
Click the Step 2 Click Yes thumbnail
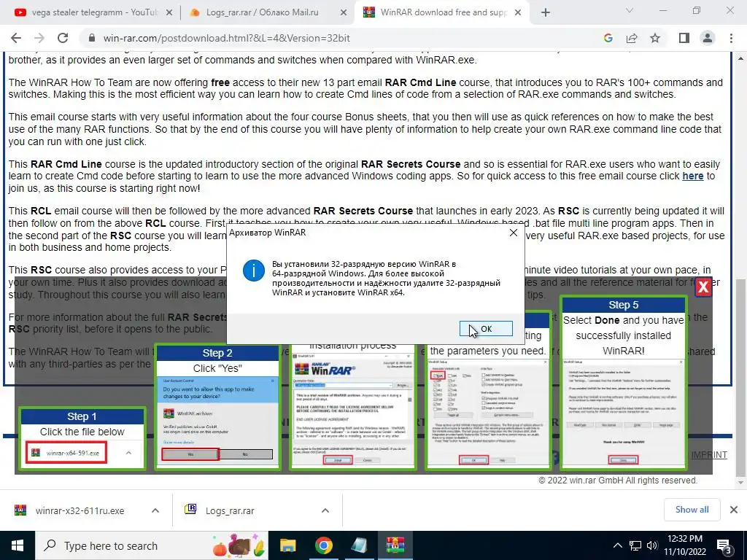tap(217, 407)
